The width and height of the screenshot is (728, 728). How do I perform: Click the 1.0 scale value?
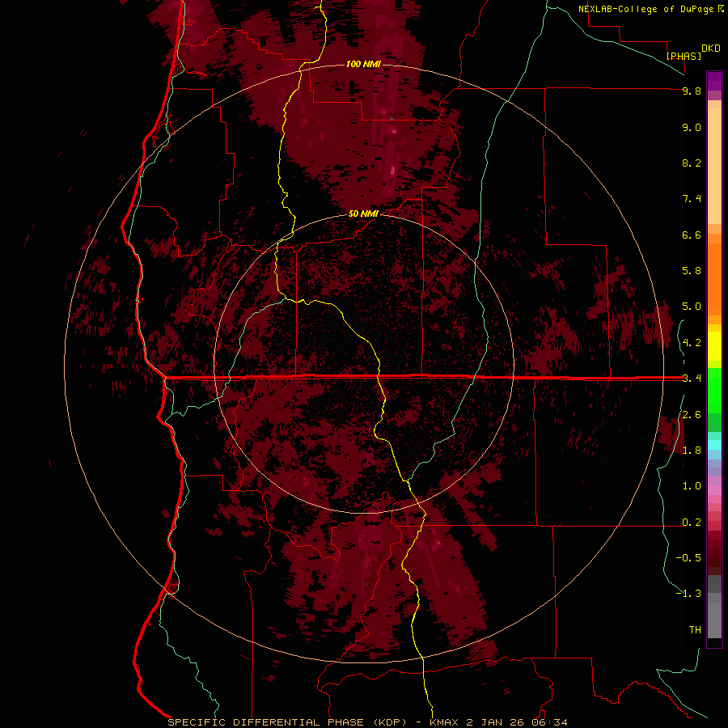[x=692, y=486]
